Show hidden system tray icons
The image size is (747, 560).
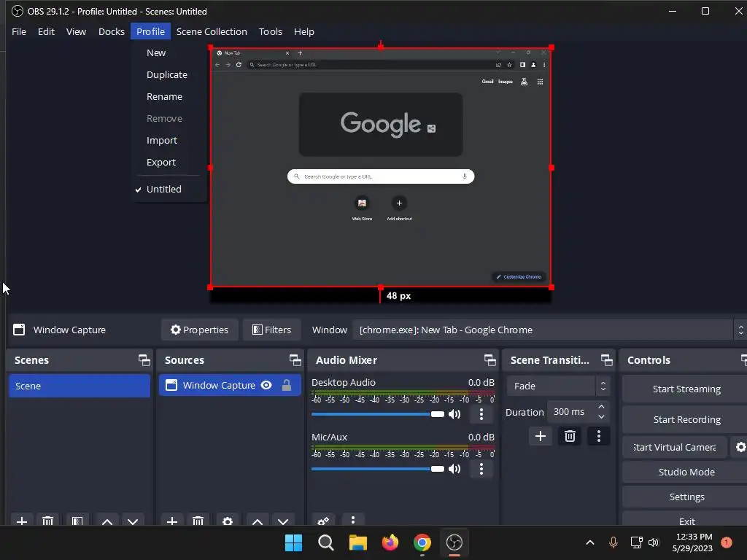tap(589, 542)
